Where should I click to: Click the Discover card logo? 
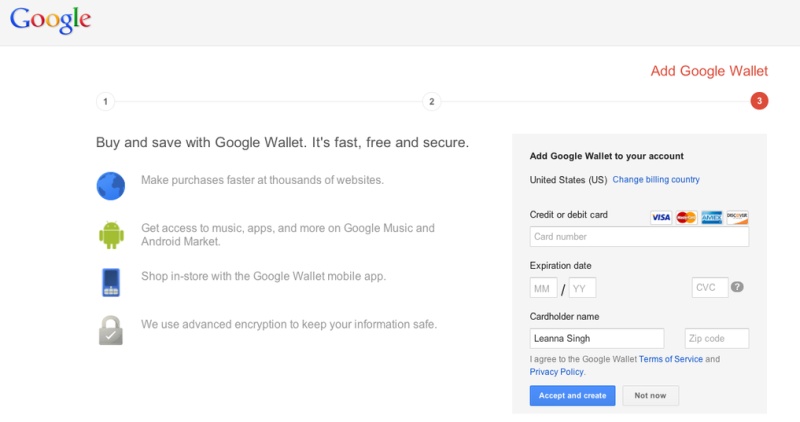pos(737,217)
